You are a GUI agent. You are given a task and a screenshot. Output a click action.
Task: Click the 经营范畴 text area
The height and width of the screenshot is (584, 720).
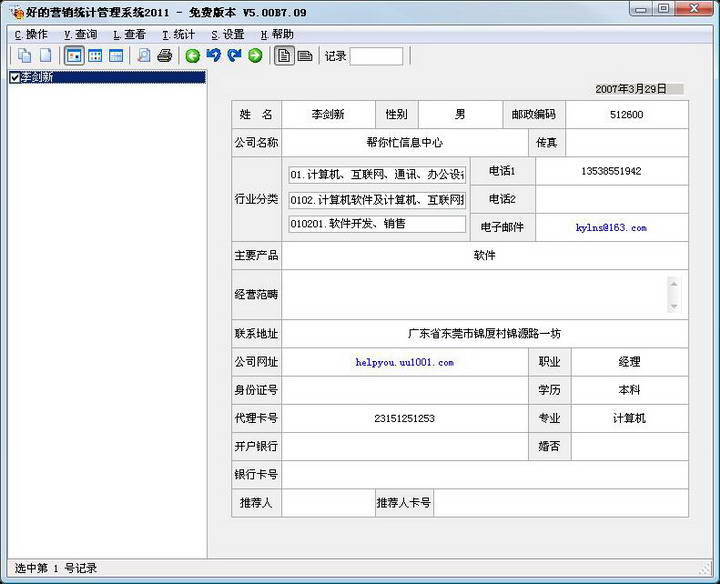tap(475, 295)
